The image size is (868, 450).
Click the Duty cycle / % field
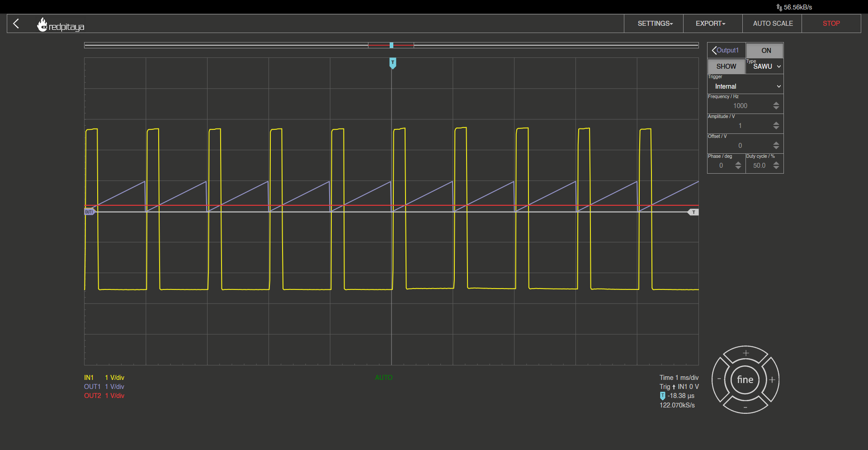(x=759, y=166)
